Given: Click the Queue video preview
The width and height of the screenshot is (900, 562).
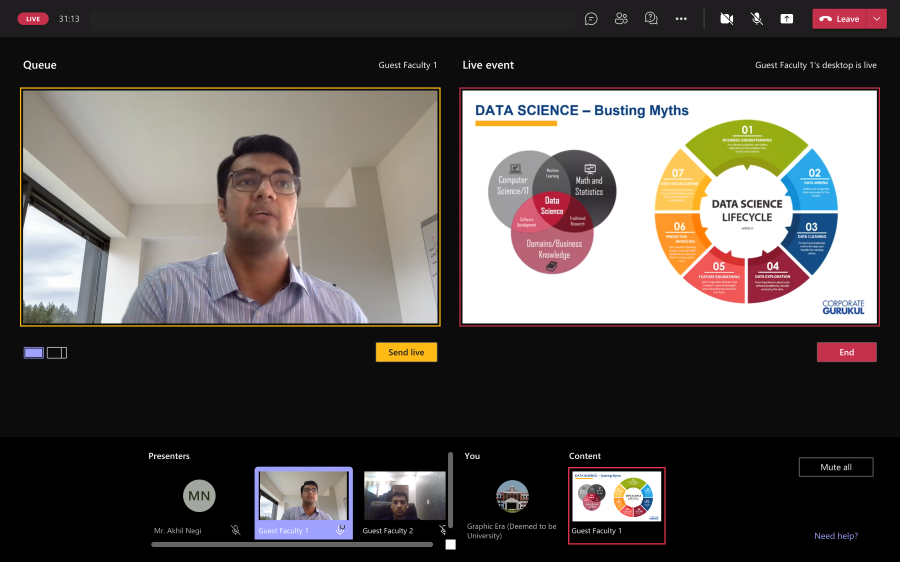Looking at the screenshot, I should (230, 207).
